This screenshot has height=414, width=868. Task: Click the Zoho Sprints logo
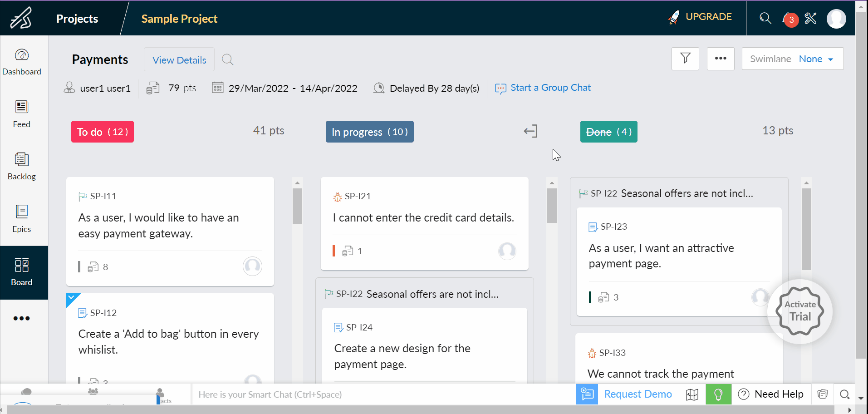[21, 18]
